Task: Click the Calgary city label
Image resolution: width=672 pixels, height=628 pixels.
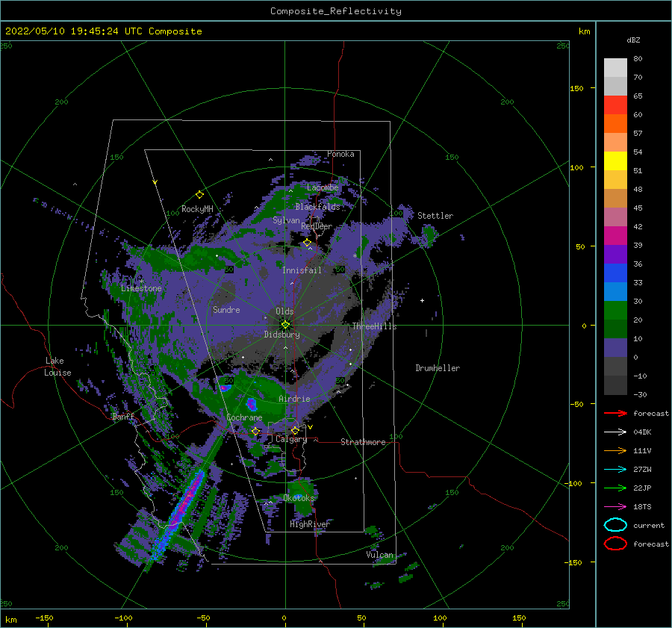Action: pos(291,439)
